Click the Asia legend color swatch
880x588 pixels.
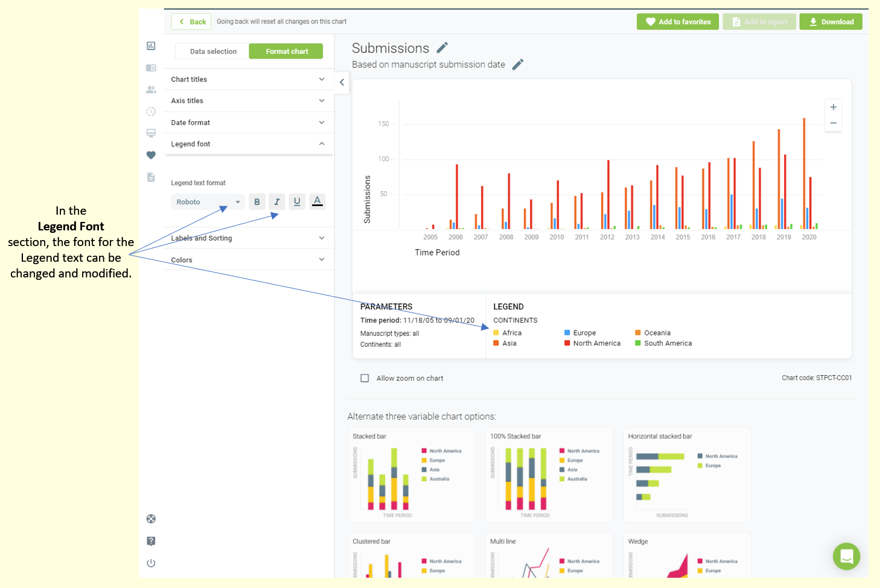point(496,343)
